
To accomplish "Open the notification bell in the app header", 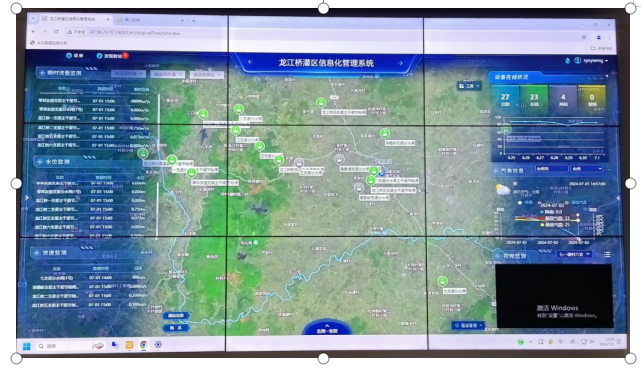I will click(x=568, y=61).
